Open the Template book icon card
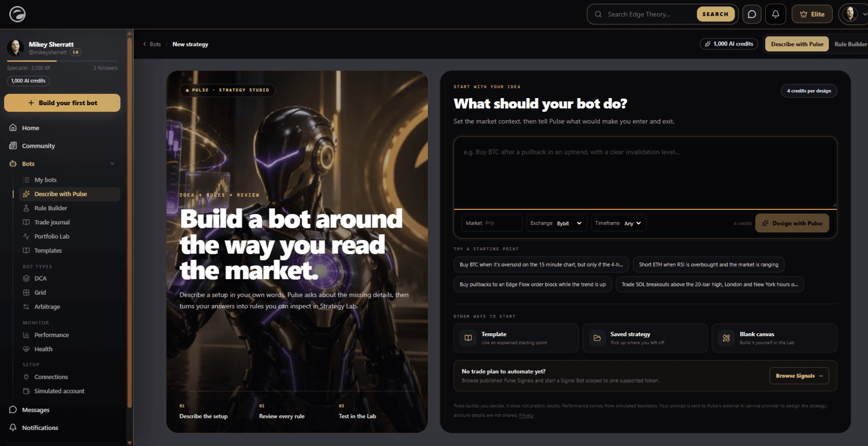Image resolution: width=868 pixels, height=446 pixels. pyautogui.click(x=468, y=338)
